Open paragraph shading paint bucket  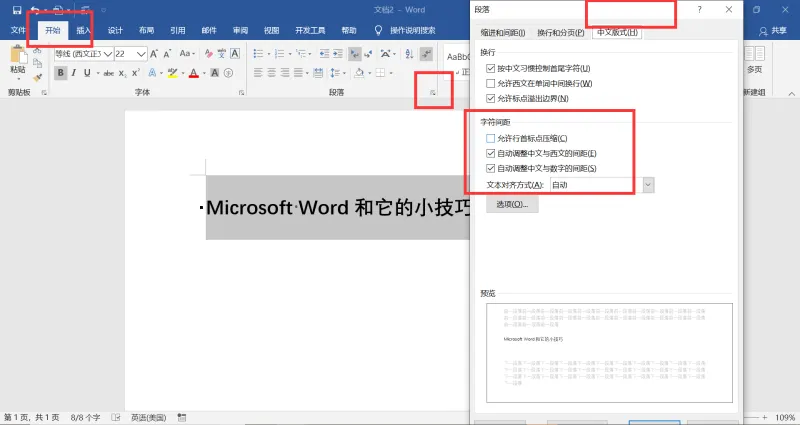point(359,73)
